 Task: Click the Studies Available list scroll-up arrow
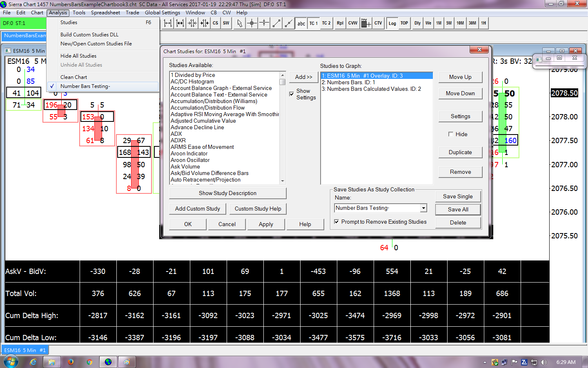(x=283, y=75)
